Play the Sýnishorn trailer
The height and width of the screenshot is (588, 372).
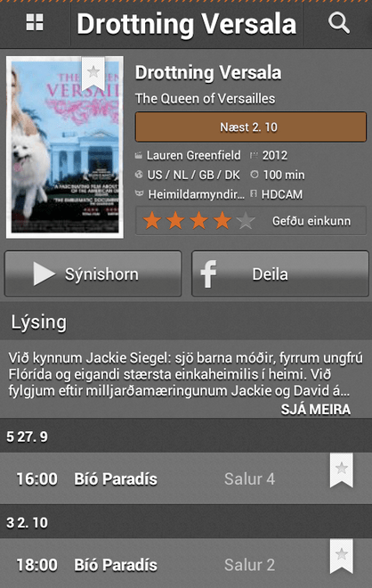click(x=93, y=274)
